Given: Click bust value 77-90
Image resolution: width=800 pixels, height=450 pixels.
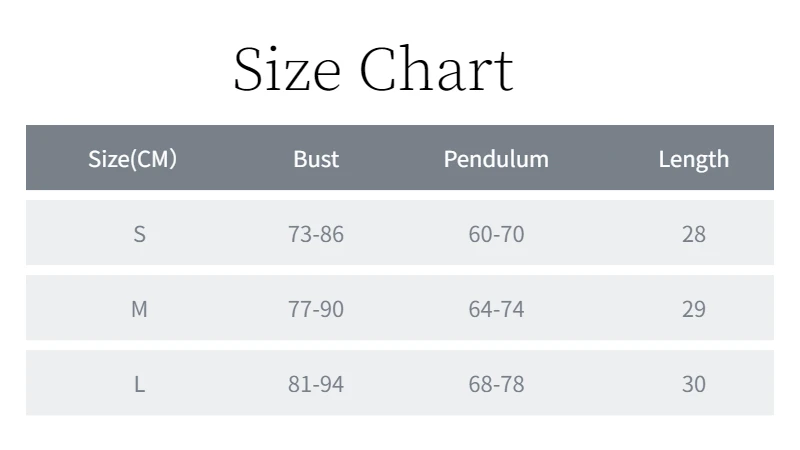Looking at the screenshot, I should click(x=316, y=309).
